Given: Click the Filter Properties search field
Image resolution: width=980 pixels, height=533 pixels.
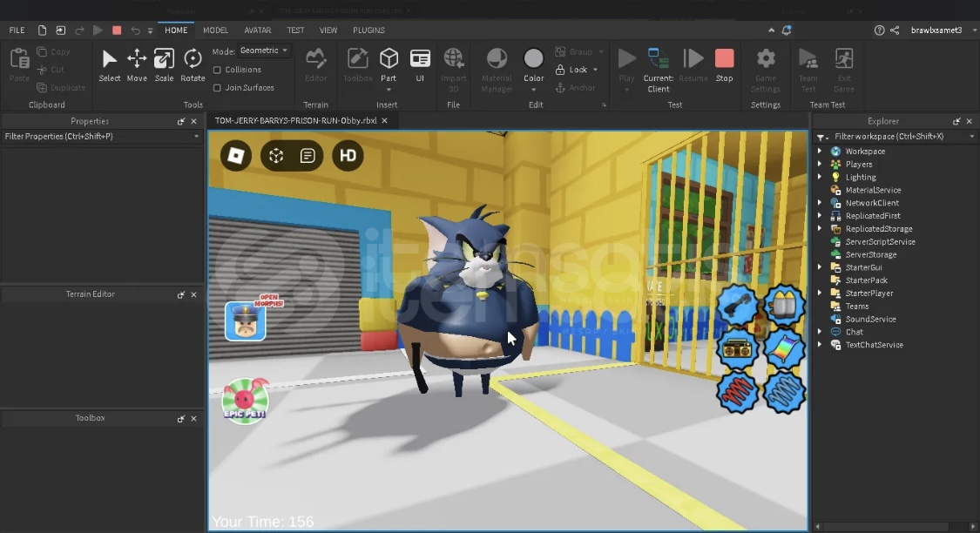Looking at the screenshot, I should click(101, 136).
